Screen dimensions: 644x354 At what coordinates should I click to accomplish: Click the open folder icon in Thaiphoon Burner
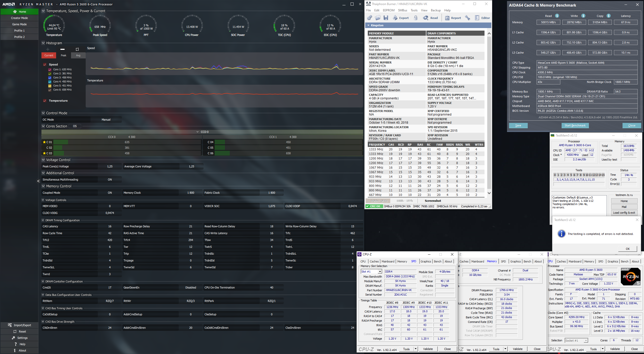tap(378, 18)
